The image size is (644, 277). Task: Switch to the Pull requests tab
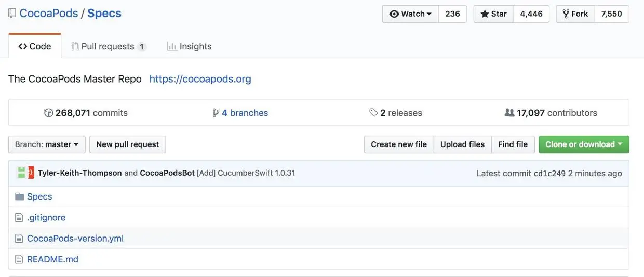tap(108, 46)
